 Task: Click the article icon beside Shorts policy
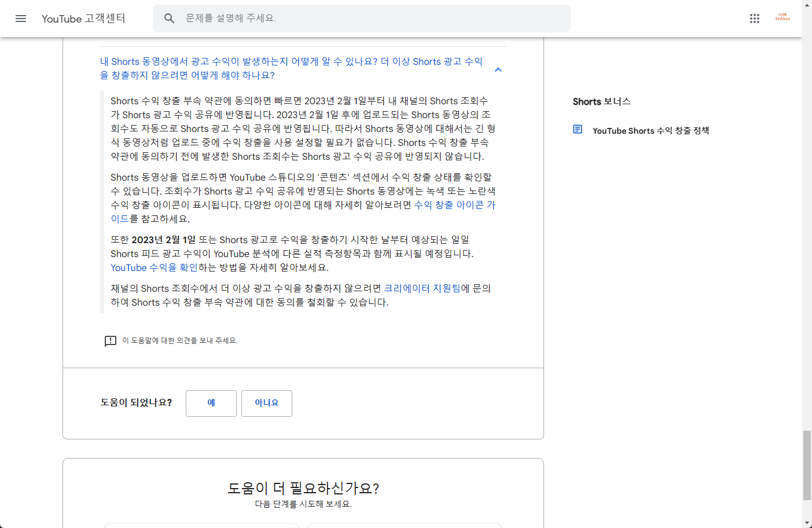coord(578,129)
